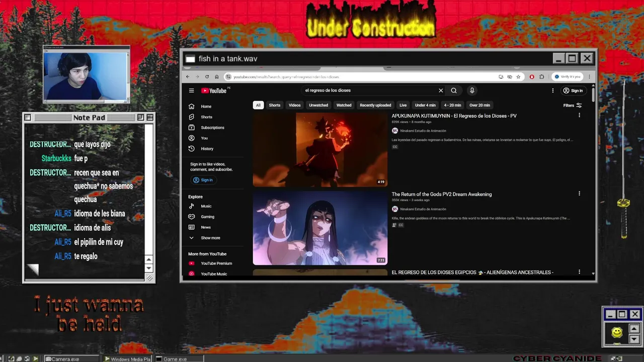Select the Shorts filter chip
644x362 pixels.
275,105
